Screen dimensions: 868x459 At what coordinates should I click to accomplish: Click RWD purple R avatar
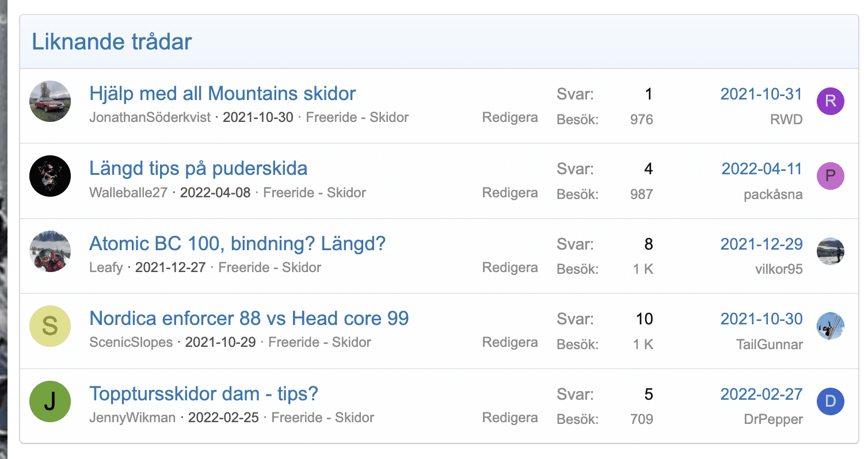830,102
